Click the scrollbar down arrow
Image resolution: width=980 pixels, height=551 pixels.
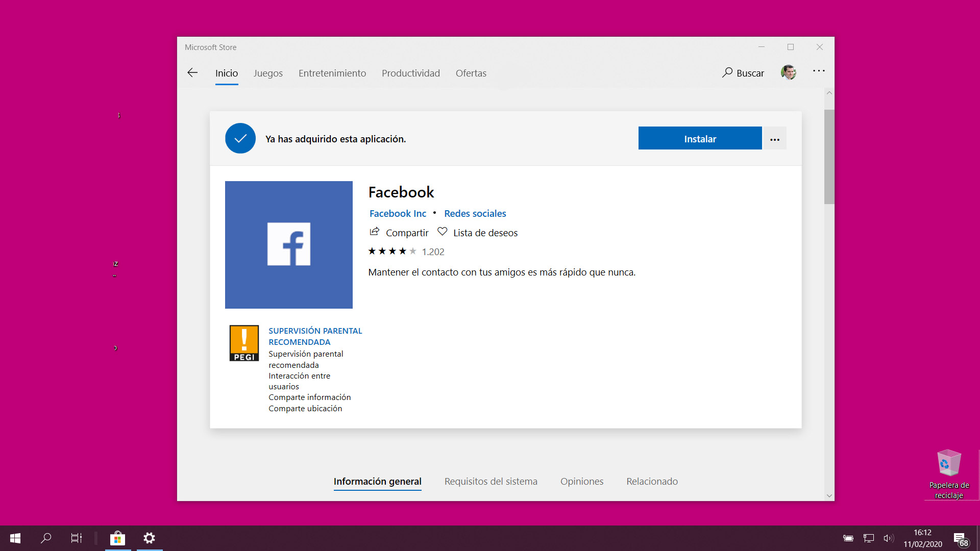[x=829, y=496]
